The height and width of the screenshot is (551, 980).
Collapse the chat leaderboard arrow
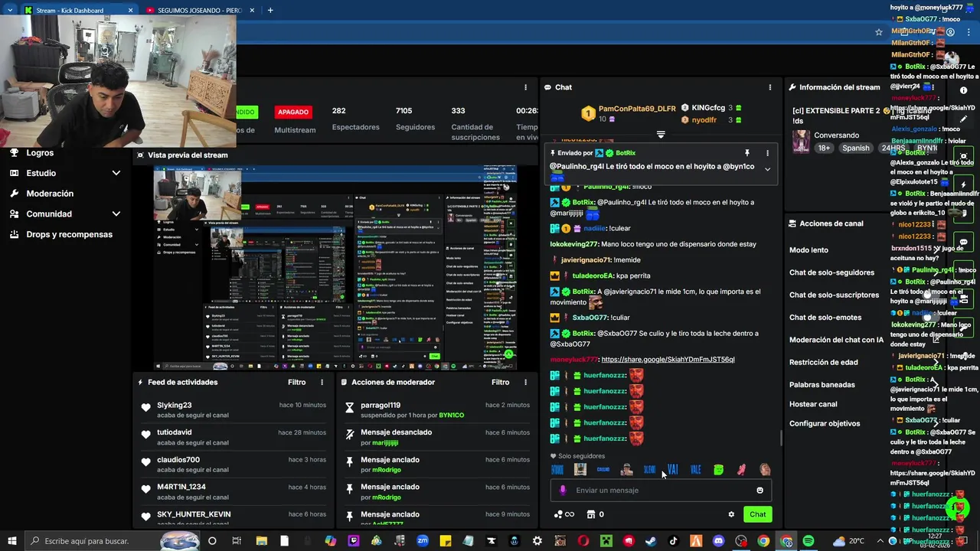[x=661, y=135]
